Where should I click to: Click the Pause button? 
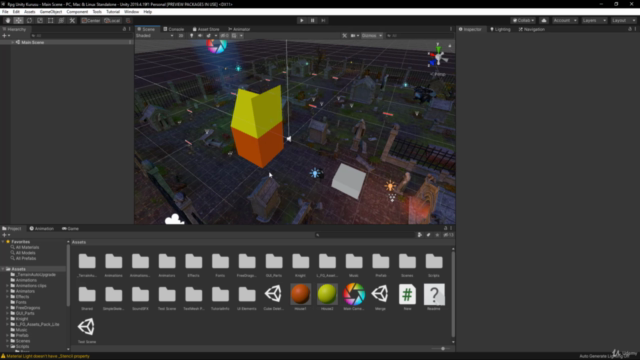313,20
